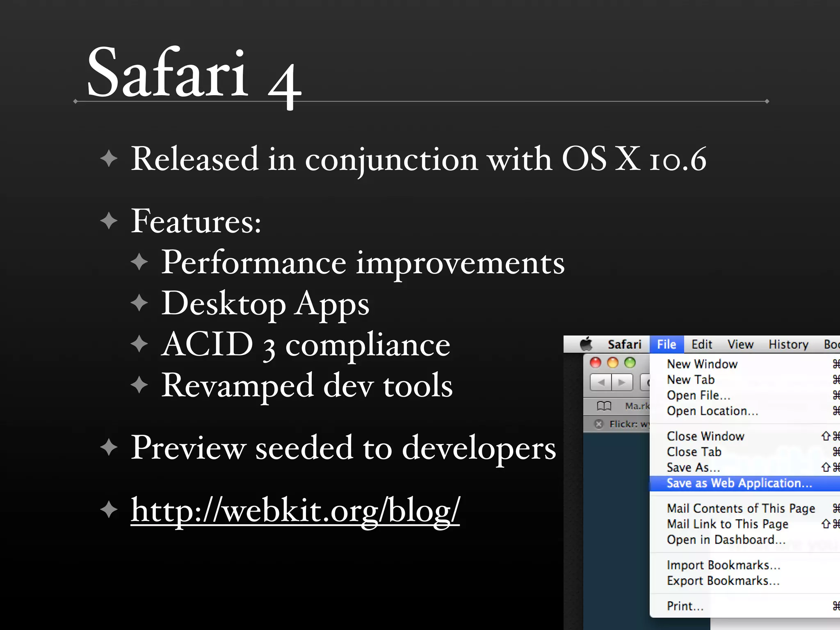Select New Tab from File menu

coord(691,380)
